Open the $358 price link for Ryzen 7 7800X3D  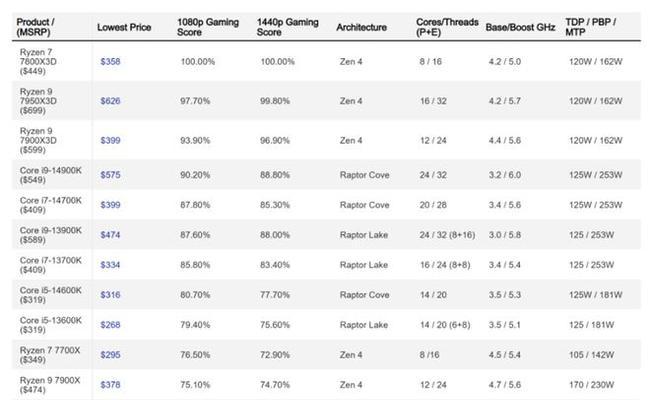click(110, 62)
